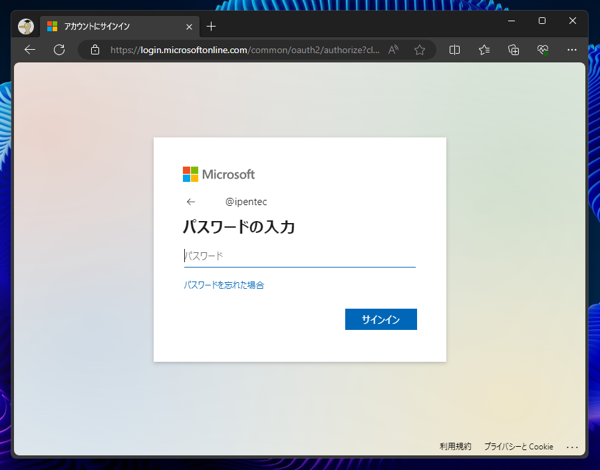Open the Favorites list
Viewport: 600px width, 470px height.
click(484, 50)
